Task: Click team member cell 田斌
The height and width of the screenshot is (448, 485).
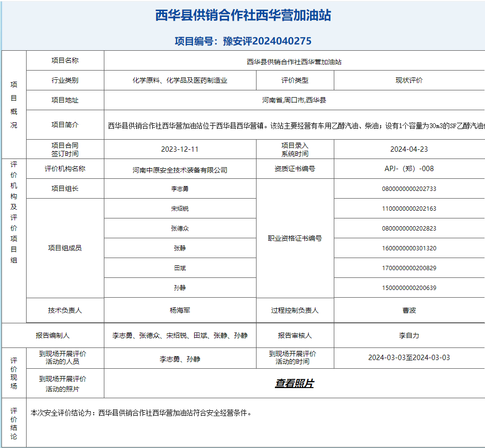Action: pos(180,268)
